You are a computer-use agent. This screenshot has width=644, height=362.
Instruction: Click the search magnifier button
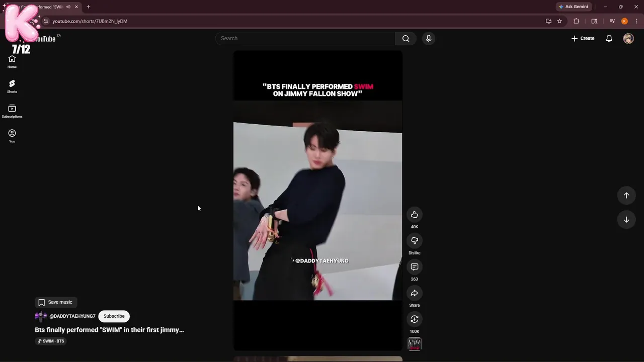(x=406, y=39)
